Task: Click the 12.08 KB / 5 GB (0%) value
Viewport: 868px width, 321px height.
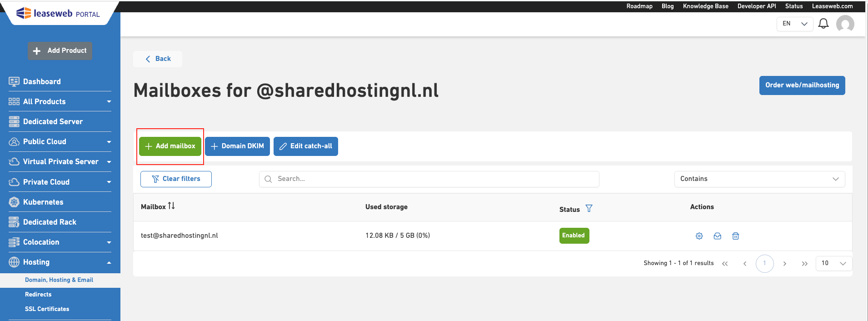Action: [x=398, y=236]
